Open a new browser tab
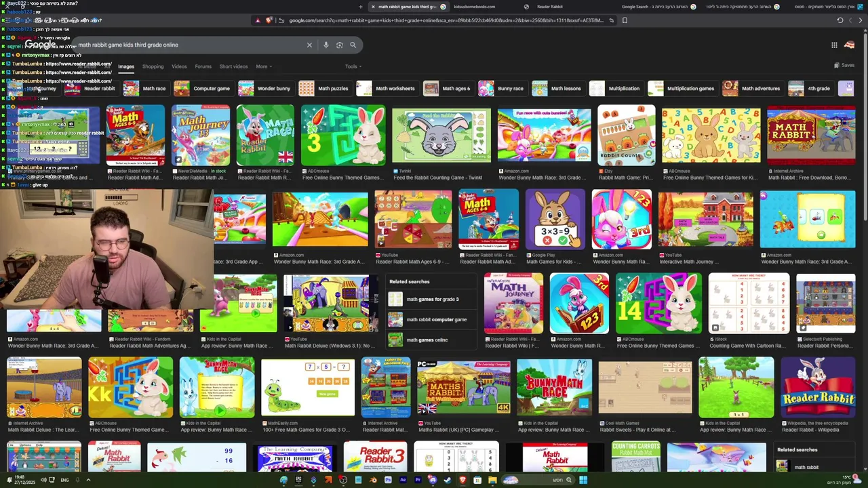The image size is (868, 488). pos(361,7)
